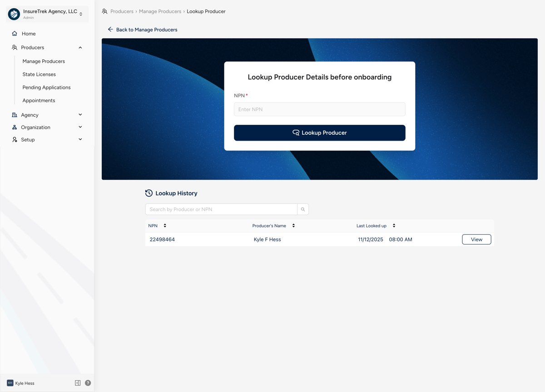The height and width of the screenshot is (392, 545).
Task: Open the help icon at the bottom
Action: 88,383
